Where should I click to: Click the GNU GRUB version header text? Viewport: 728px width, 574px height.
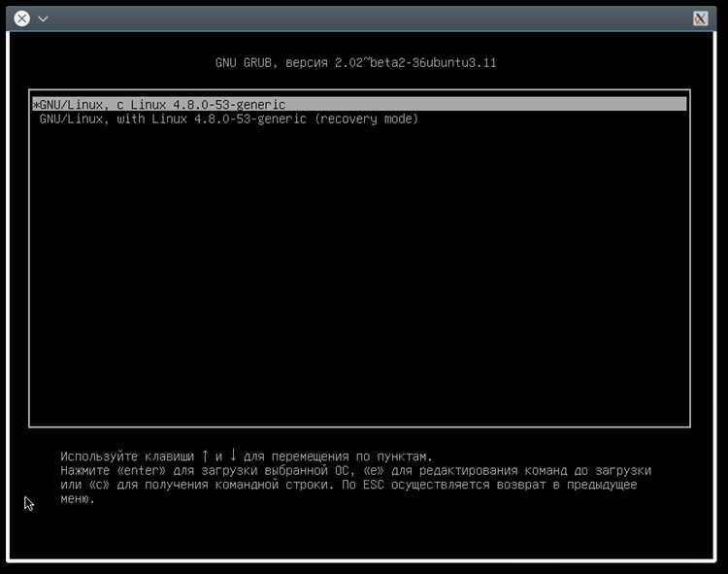[x=355, y=63]
